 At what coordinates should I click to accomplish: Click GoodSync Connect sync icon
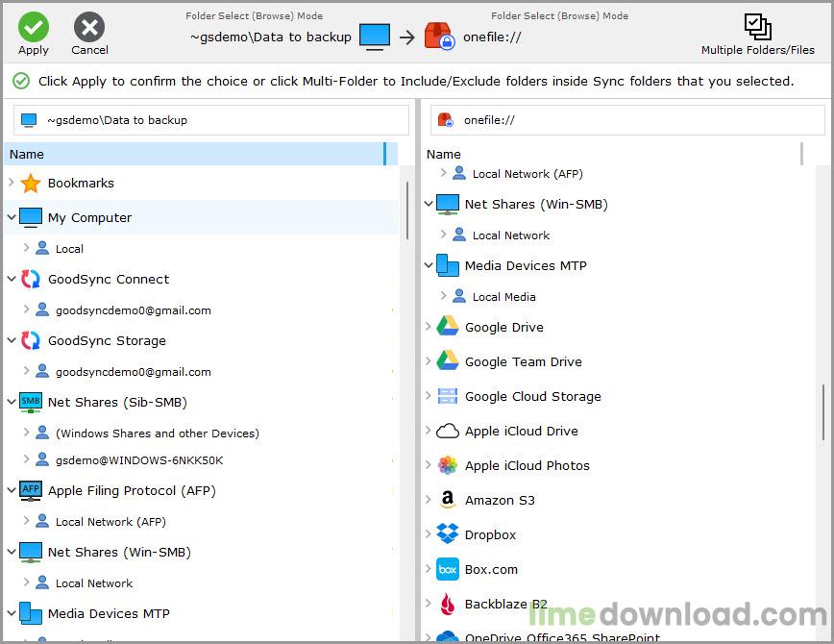click(31, 279)
